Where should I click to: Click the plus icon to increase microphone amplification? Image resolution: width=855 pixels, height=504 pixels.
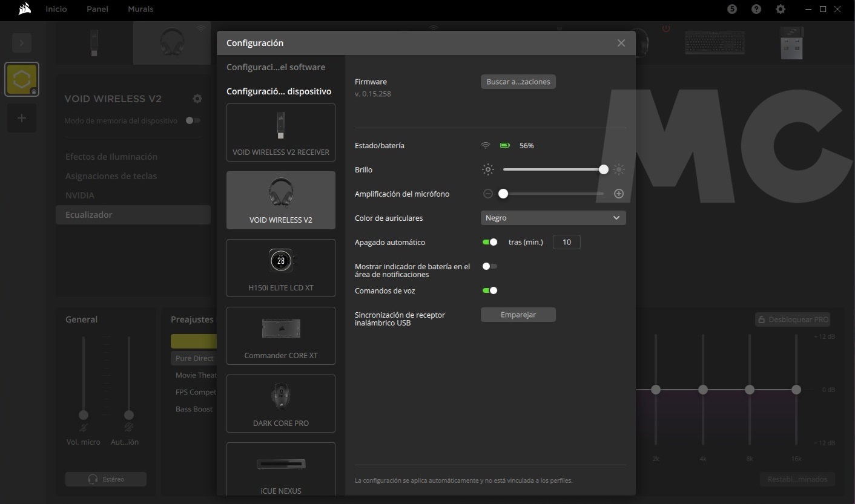click(x=618, y=194)
